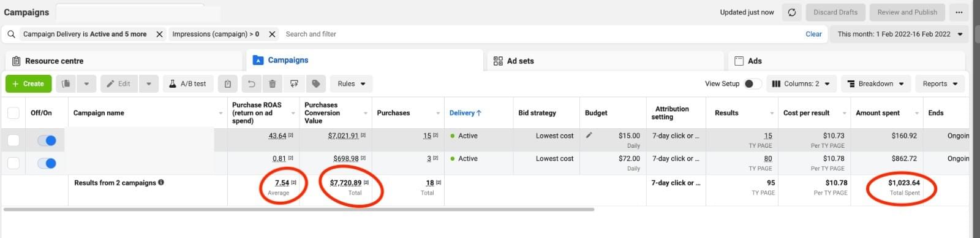Screen dimensions: 980x238
Task: Click the export/share arrows icon
Action: coord(294,84)
